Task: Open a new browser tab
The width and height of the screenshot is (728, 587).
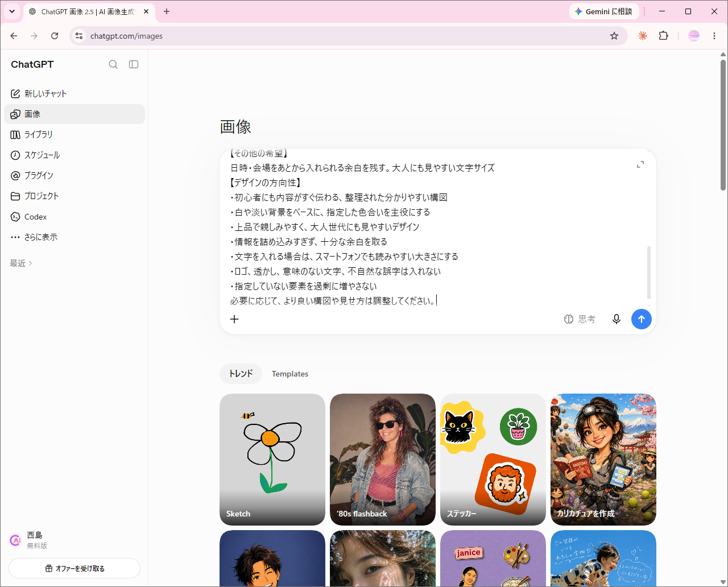Action: [167, 11]
